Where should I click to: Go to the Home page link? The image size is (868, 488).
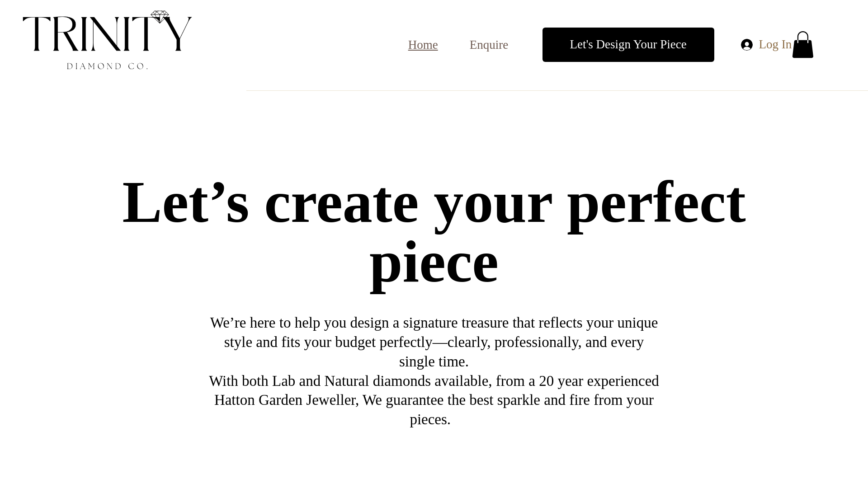point(423,45)
